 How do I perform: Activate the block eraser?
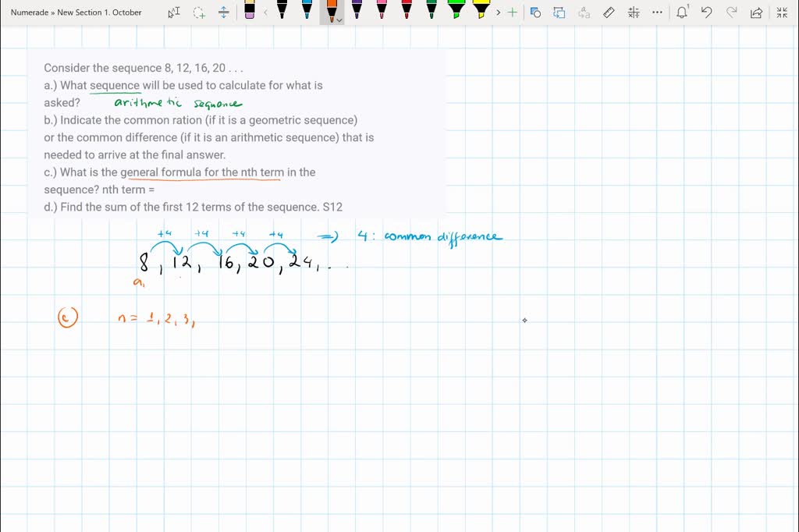pyautogui.click(x=248, y=12)
